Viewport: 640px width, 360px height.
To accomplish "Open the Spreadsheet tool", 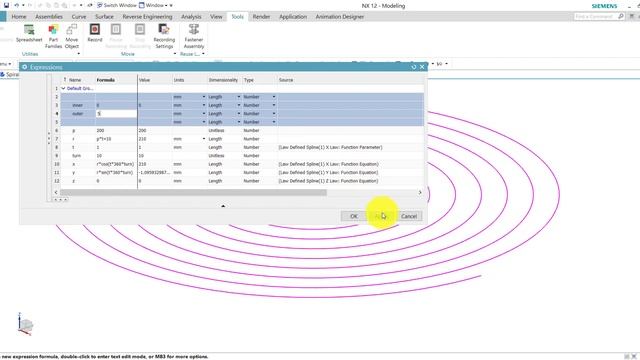I will click(x=29, y=33).
